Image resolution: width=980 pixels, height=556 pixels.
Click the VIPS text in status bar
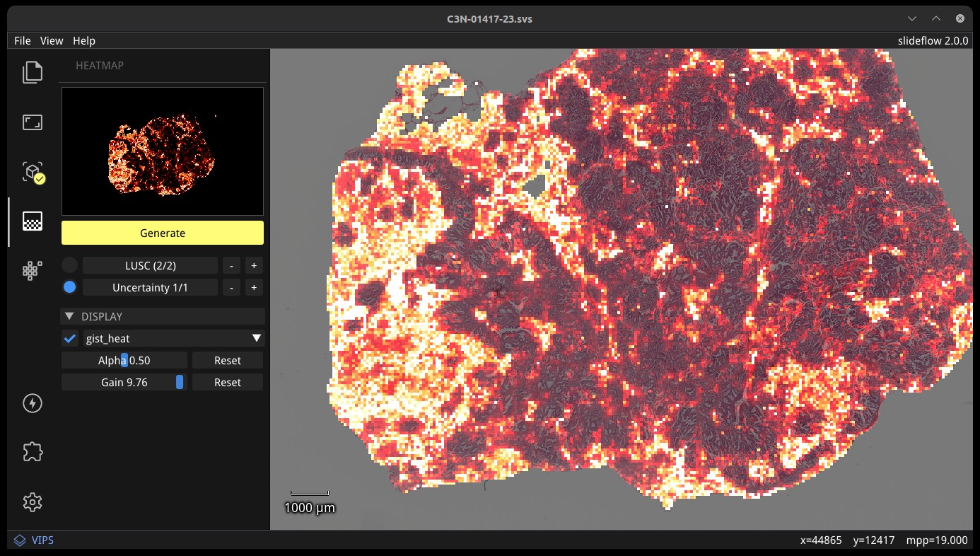click(x=42, y=540)
